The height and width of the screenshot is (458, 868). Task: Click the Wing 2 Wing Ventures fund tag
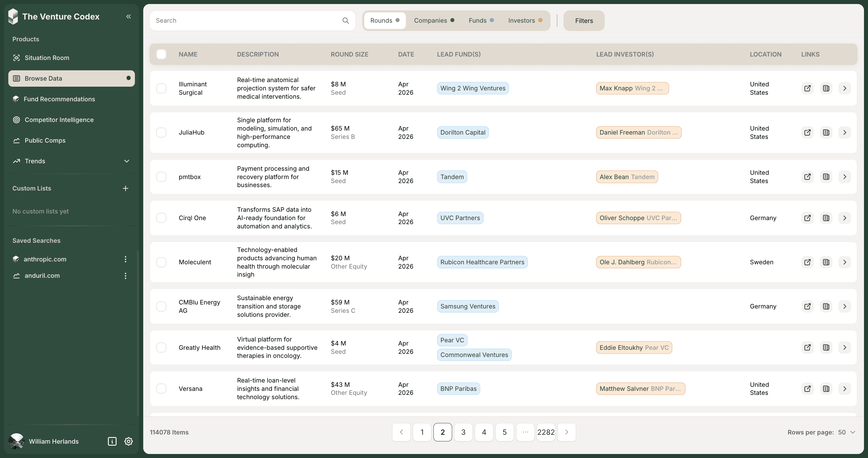click(473, 88)
